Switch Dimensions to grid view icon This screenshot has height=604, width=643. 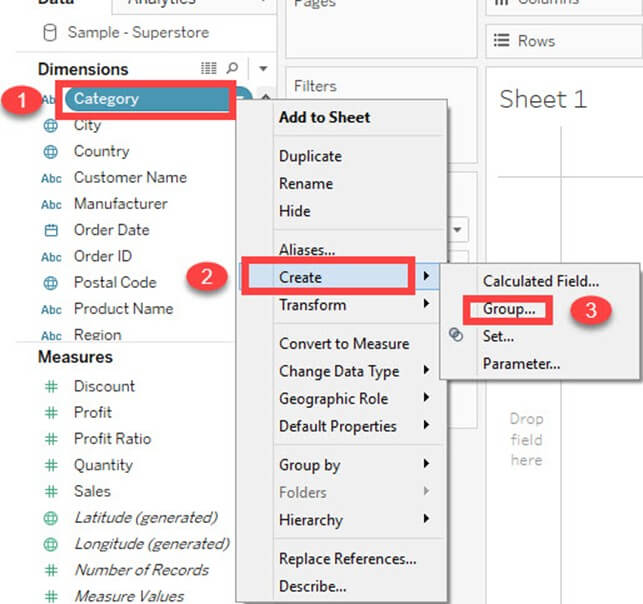pyautogui.click(x=208, y=69)
